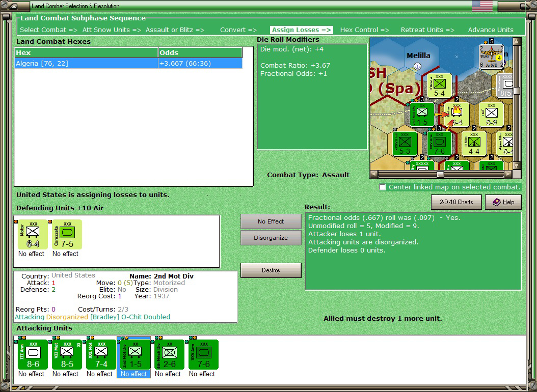
Task: Click 'Defender loses 0 units.' result line
Action: (x=346, y=250)
